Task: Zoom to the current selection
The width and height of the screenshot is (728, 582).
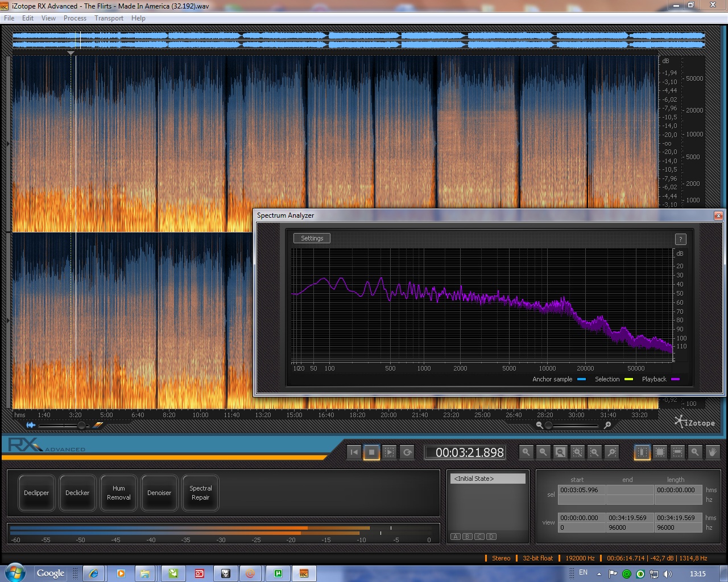Action: [577, 452]
